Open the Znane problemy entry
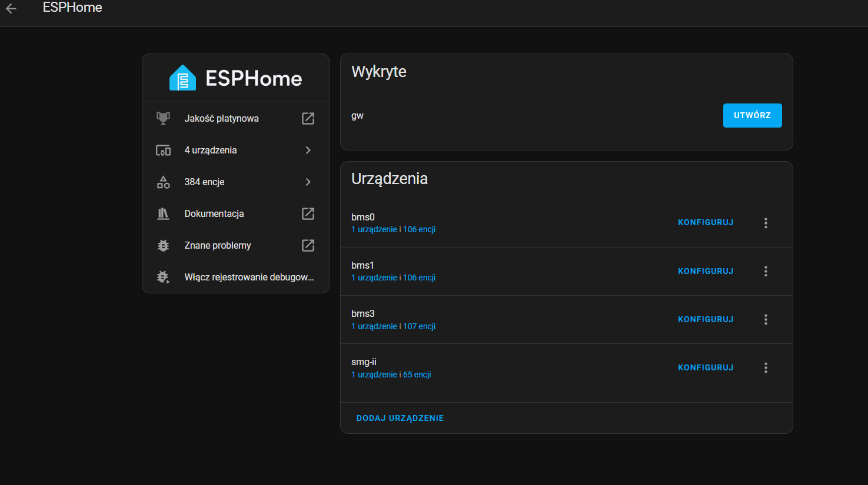The width and height of the screenshot is (868, 485). tap(235, 245)
